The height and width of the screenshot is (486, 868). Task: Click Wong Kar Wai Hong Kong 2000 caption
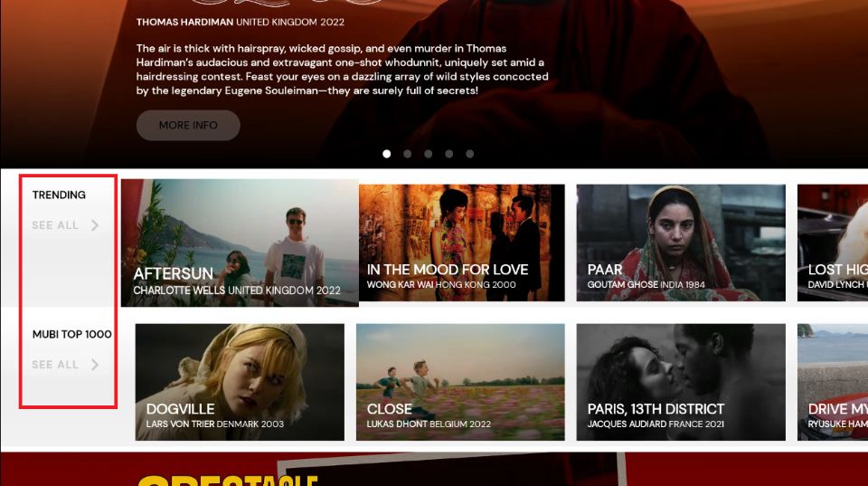click(x=441, y=285)
